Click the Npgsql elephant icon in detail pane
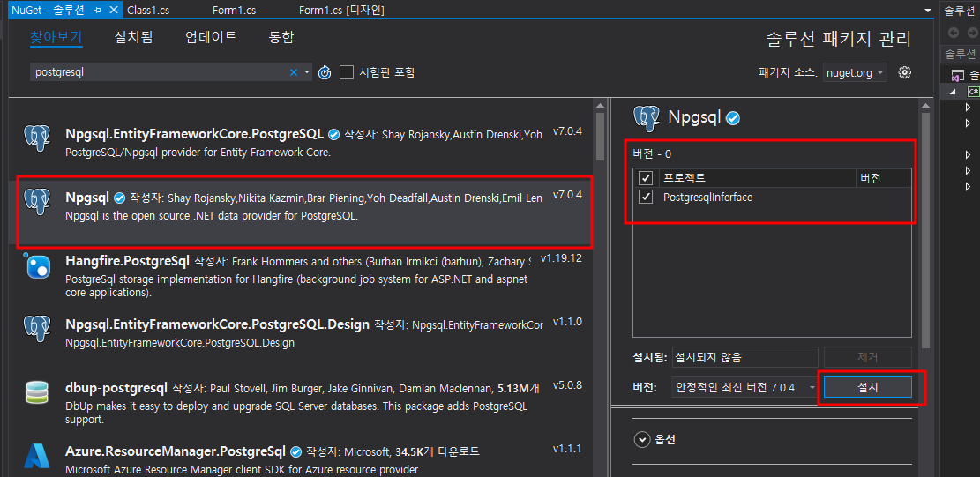This screenshot has width=980, height=477. click(647, 118)
